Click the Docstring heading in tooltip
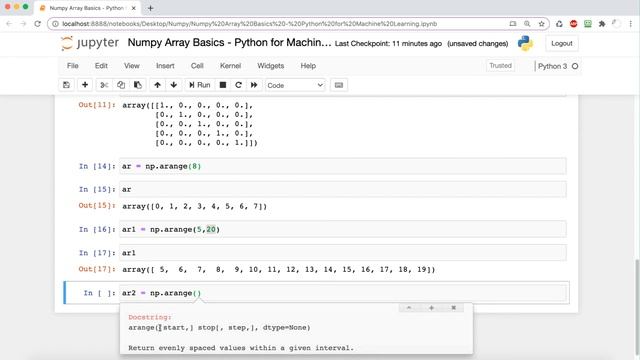640x360 pixels. pos(150,317)
